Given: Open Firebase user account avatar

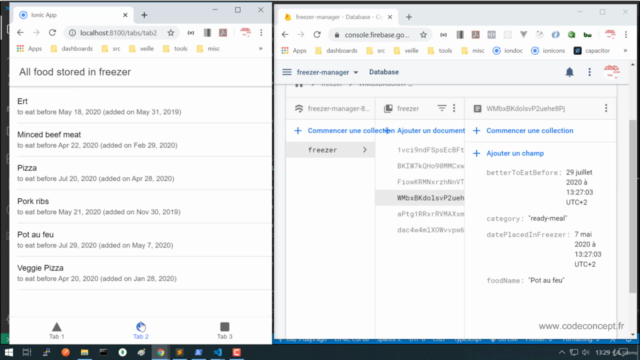Looking at the screenshot, I should pyautogui.click(x=611, y=72).
